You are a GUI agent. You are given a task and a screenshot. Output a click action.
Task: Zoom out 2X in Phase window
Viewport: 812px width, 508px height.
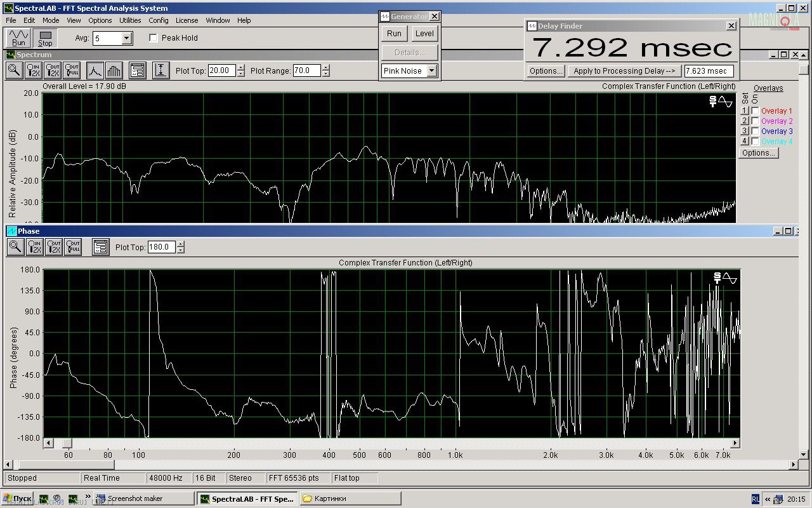tap(53, 247)
